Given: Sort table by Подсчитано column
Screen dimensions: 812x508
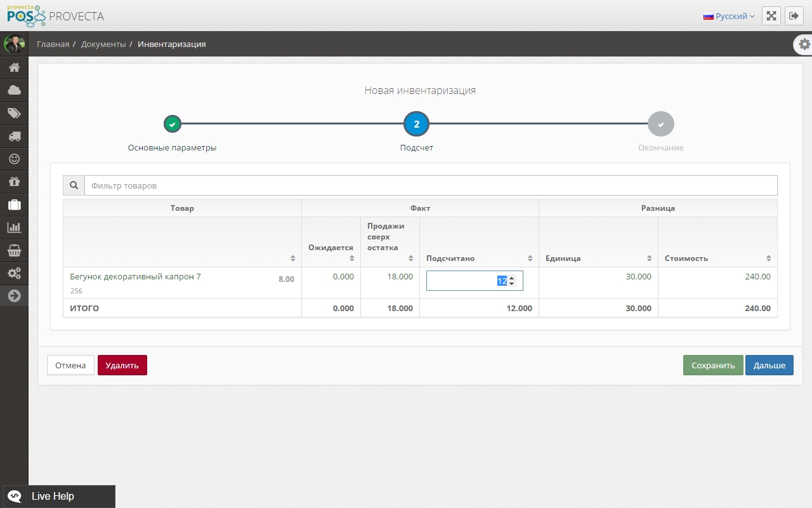Looking at the screenshot, I should (530, 258).
